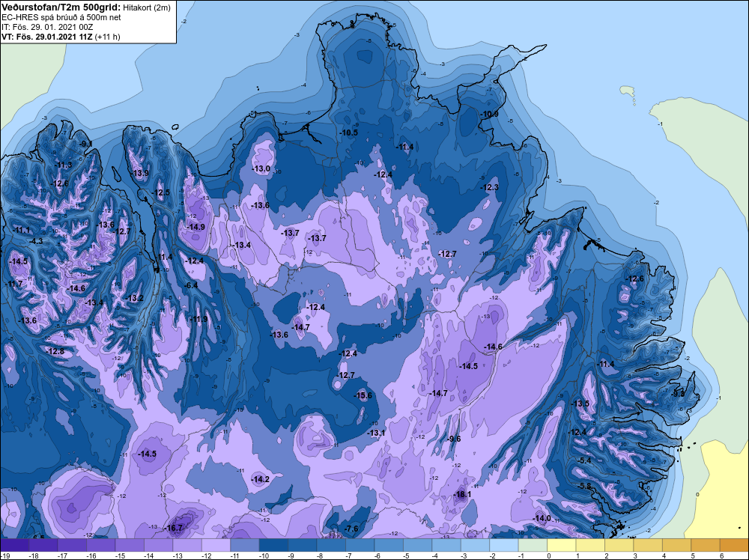Select the -9.6 temperature reading
This screenshot has height=560, width=749.
pyautogui.click(x=454, y=439)
